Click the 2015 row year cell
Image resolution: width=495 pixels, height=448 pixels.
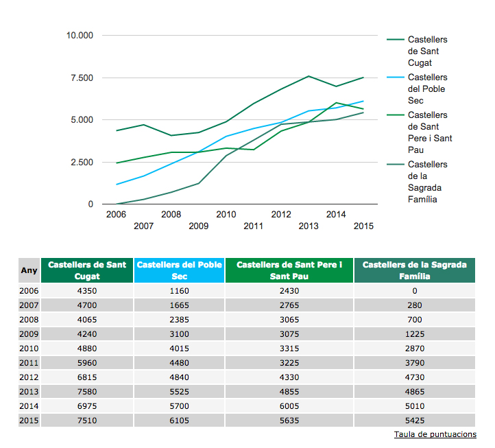coord(29,421)
